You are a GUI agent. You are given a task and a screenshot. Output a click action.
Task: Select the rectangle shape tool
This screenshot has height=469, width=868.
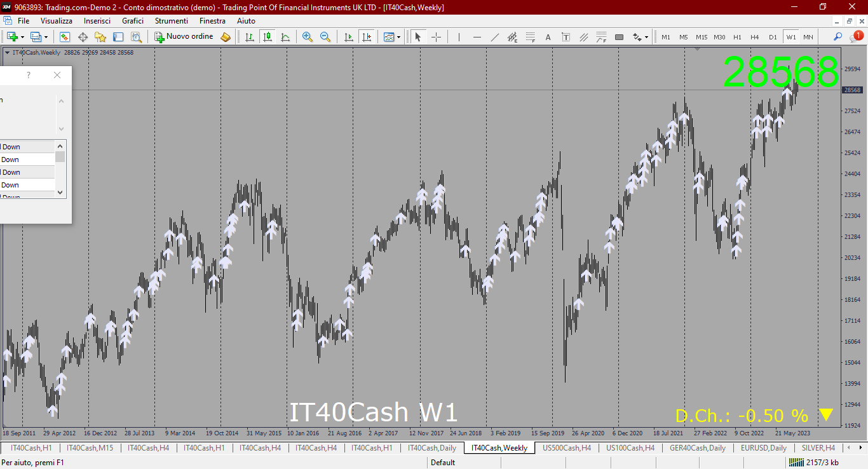(619, 37)
